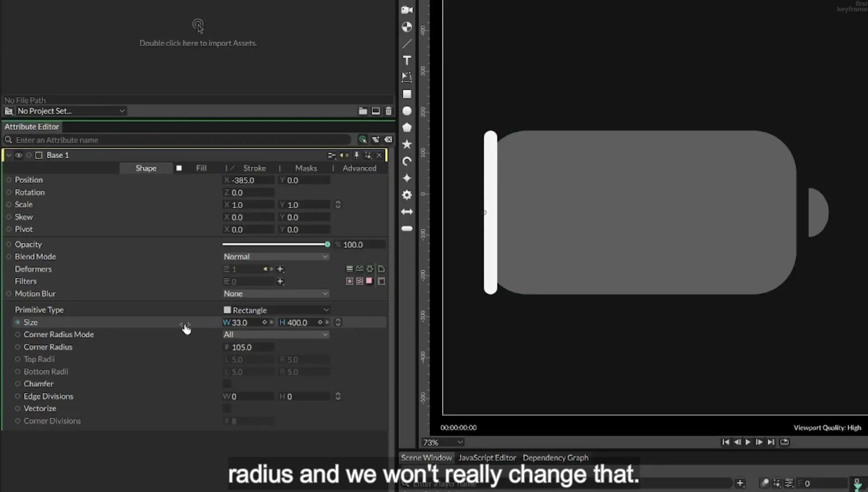Enable the Vectorize checkbox
The height and width of the screenshot is (492, 868).
click(x=227, y=409)
